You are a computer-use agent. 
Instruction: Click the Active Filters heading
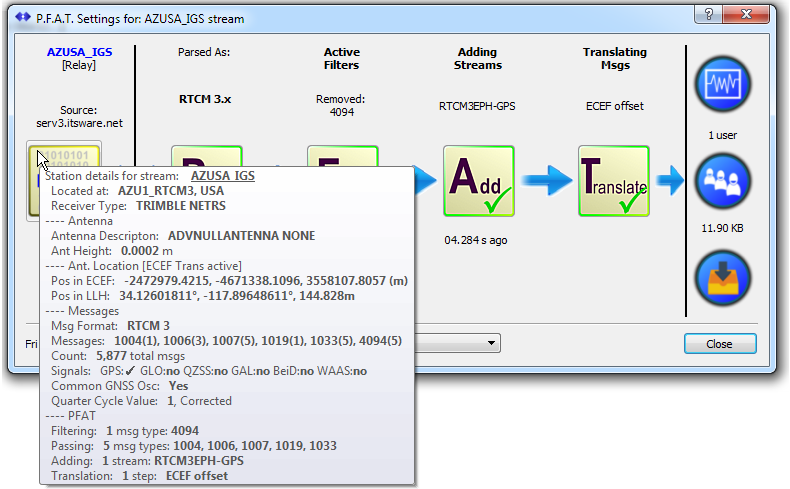[342, 58]
